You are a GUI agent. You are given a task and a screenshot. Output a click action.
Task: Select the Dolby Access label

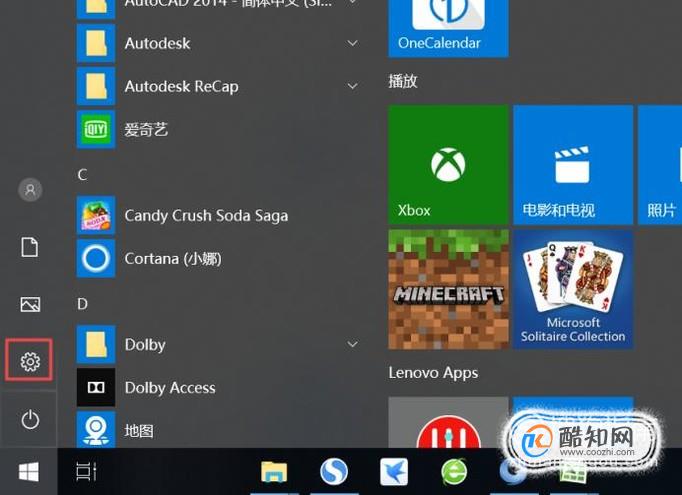click(170, 388)
